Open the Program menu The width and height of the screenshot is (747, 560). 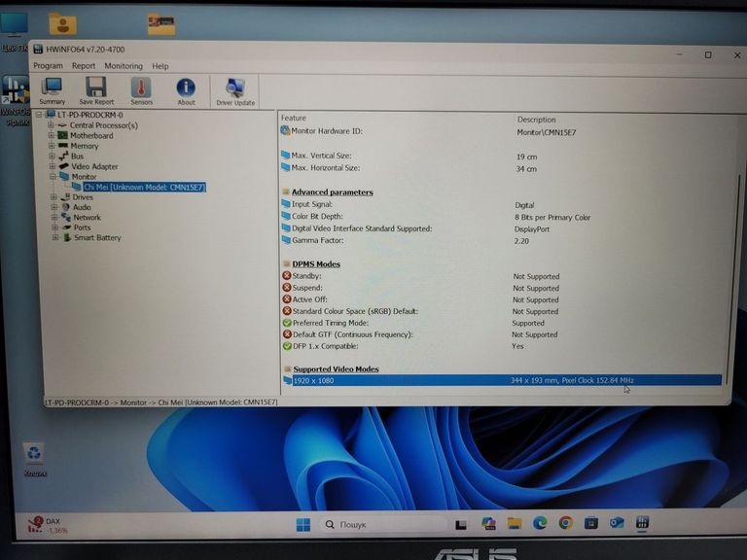point(48,66)
